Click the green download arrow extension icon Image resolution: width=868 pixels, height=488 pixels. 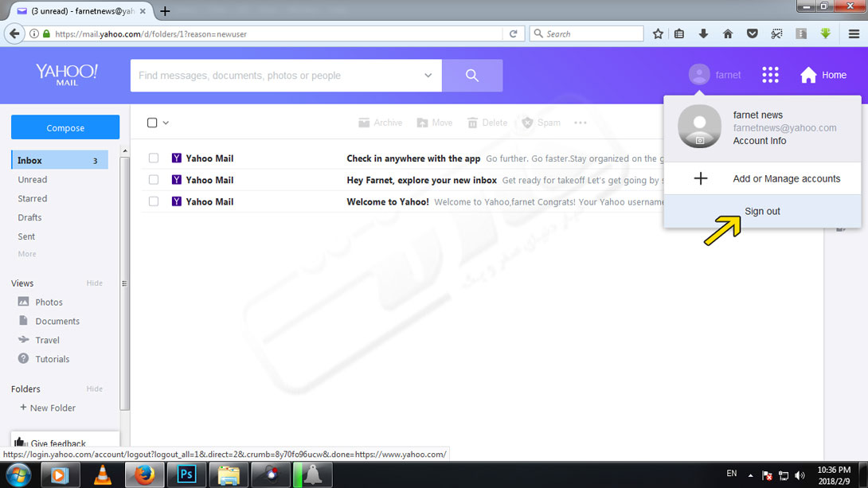(825, 33)
